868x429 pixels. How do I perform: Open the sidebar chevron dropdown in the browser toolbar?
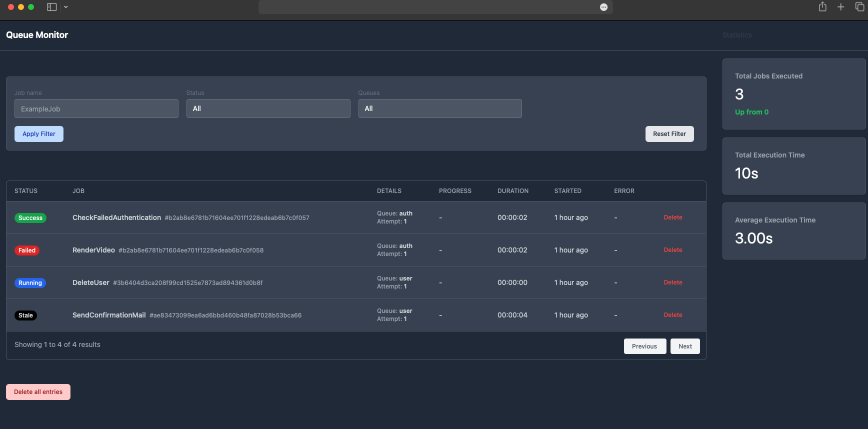pos(66,7)
